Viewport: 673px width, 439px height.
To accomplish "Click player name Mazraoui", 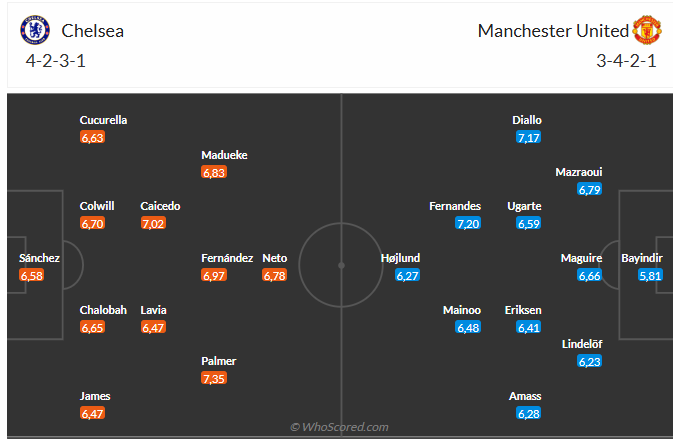I will 579,172.
